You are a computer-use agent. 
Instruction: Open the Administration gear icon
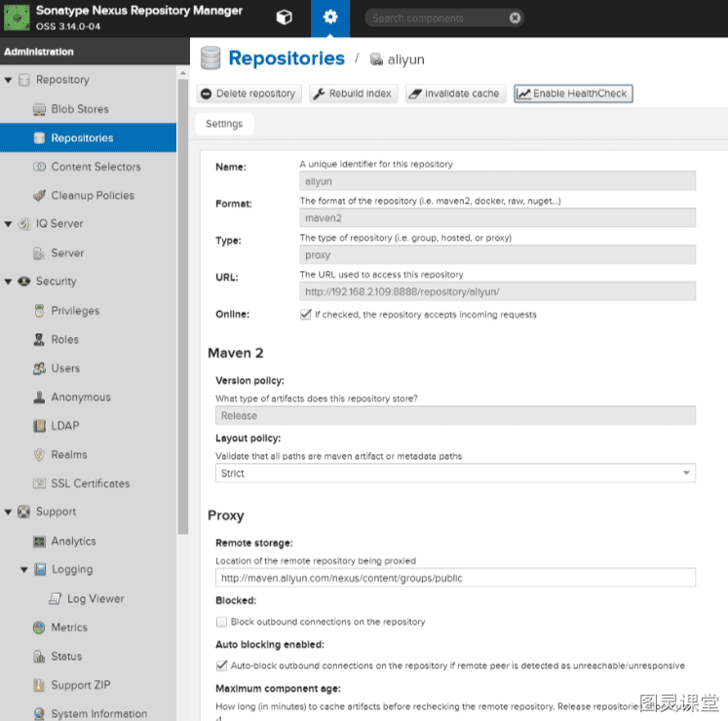330,18
